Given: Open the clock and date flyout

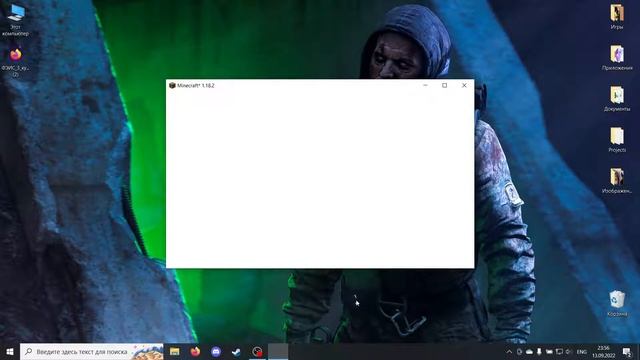Looking at the screenshot, I should pos(604,351).
